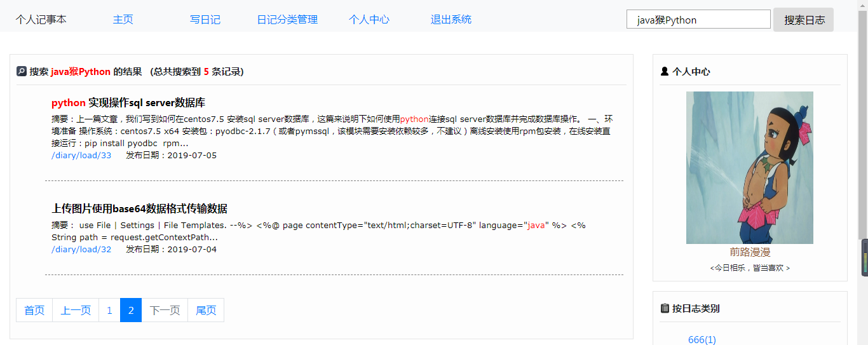The height and width of the screenshot is (345, 868).
Task: Follow the /diary/load/33 link
Action: click(x=81, y=155)
